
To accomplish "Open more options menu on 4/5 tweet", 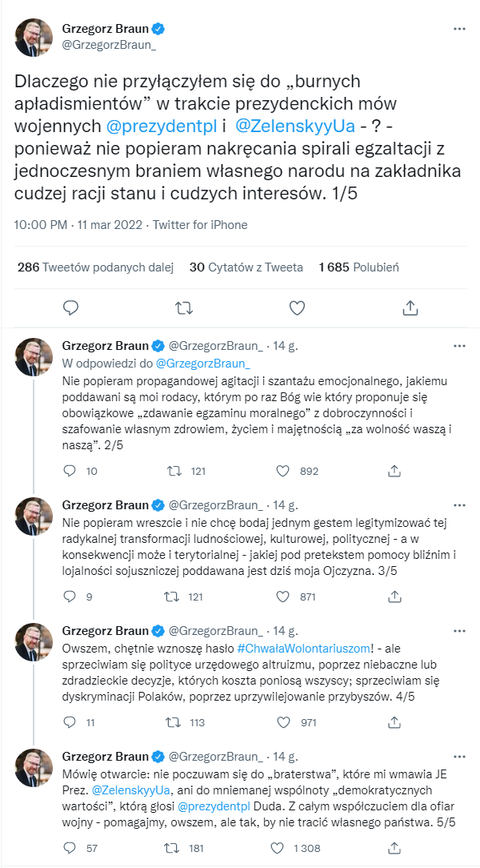I will [459, 631].
